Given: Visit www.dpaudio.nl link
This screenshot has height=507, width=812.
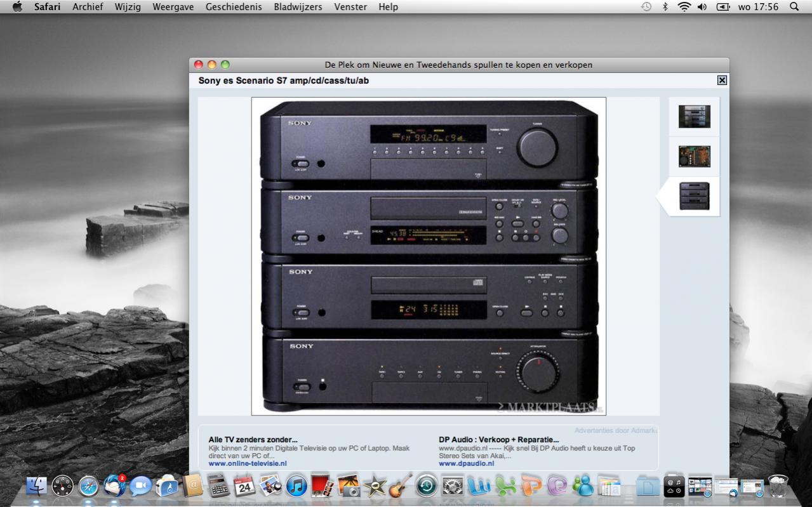Looking at the screenshot, I should [467, 463].
